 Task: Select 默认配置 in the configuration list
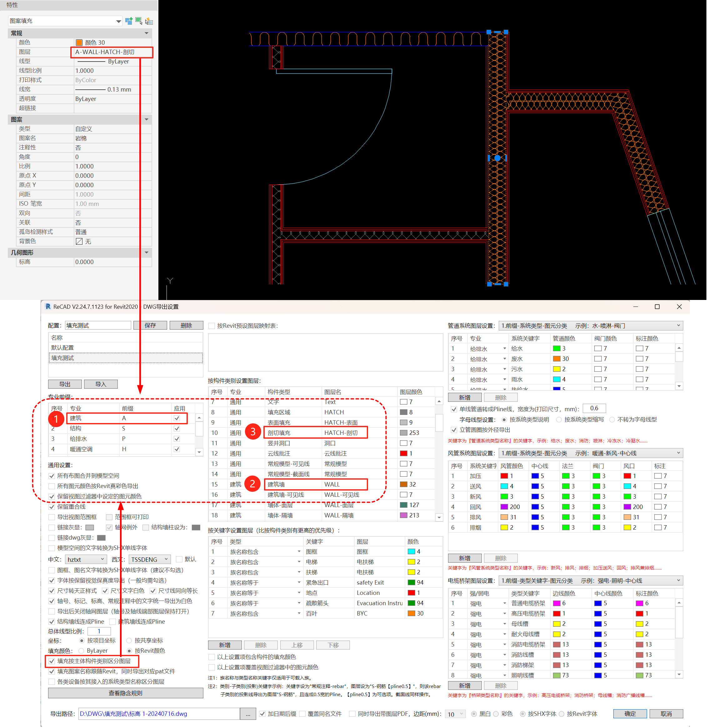pyautogui.click(x=62, y=348)
